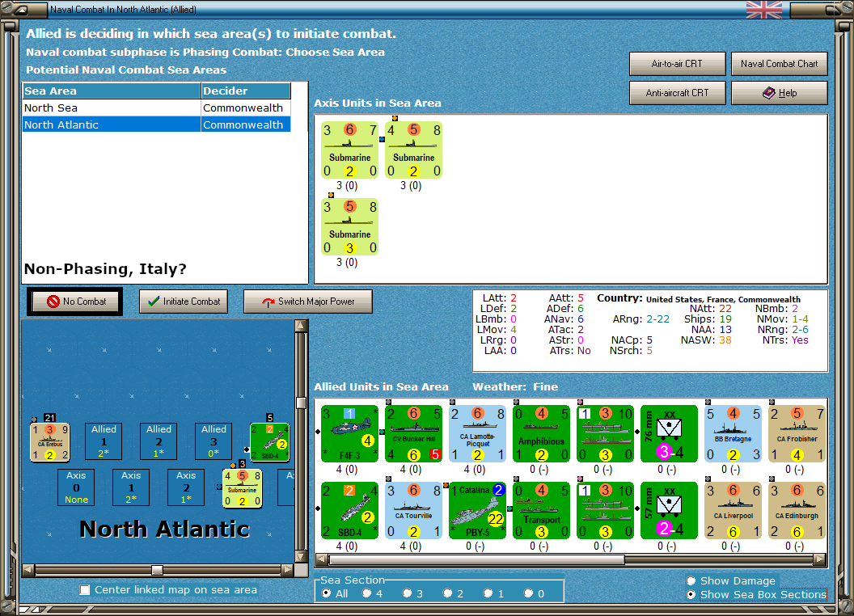Select the CV Bunker Hill carrier counter

pyautogui.click(x=413, y=433)
